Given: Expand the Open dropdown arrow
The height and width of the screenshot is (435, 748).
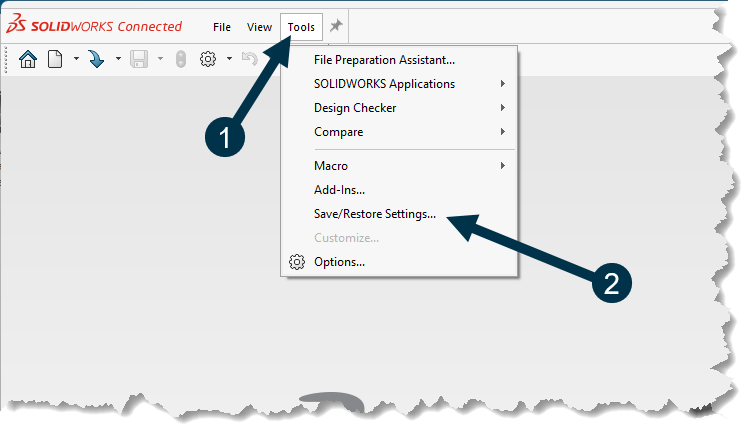Looking at the screenshot, I should pyautogui.click(x=118, y=59).
